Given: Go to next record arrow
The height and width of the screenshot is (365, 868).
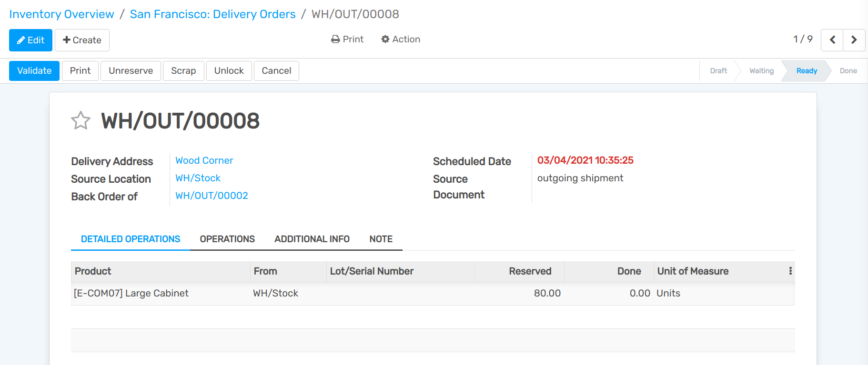Looking at the screenshot, I should click(854, 40).
